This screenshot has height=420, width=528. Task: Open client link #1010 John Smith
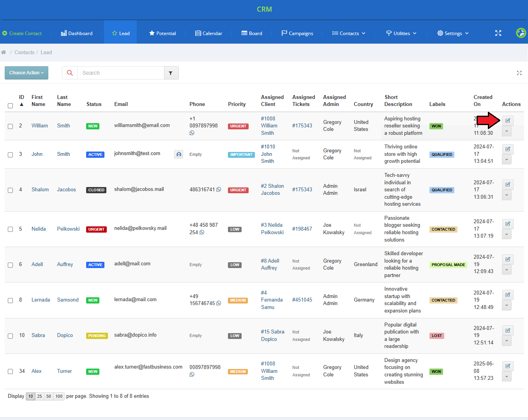tap(268, 154)
